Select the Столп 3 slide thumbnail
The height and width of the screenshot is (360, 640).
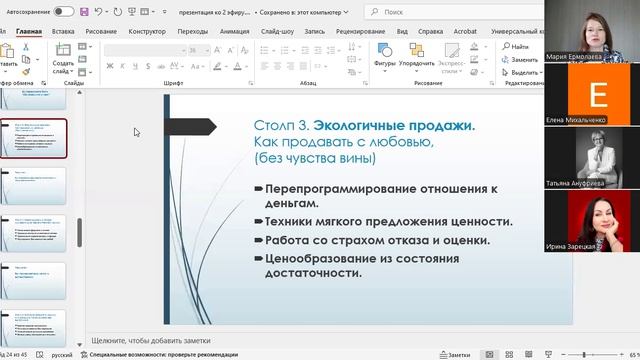click(33, 138)
